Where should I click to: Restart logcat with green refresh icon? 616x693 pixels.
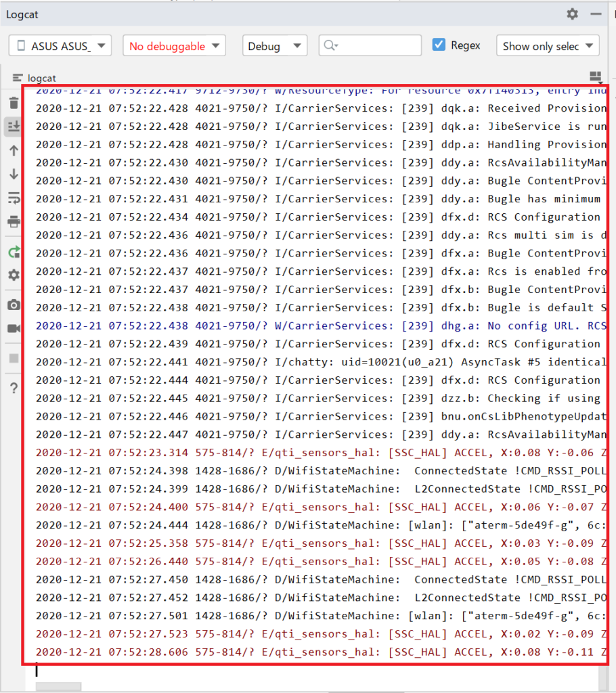pyautogui.click(x=14, y=252)
